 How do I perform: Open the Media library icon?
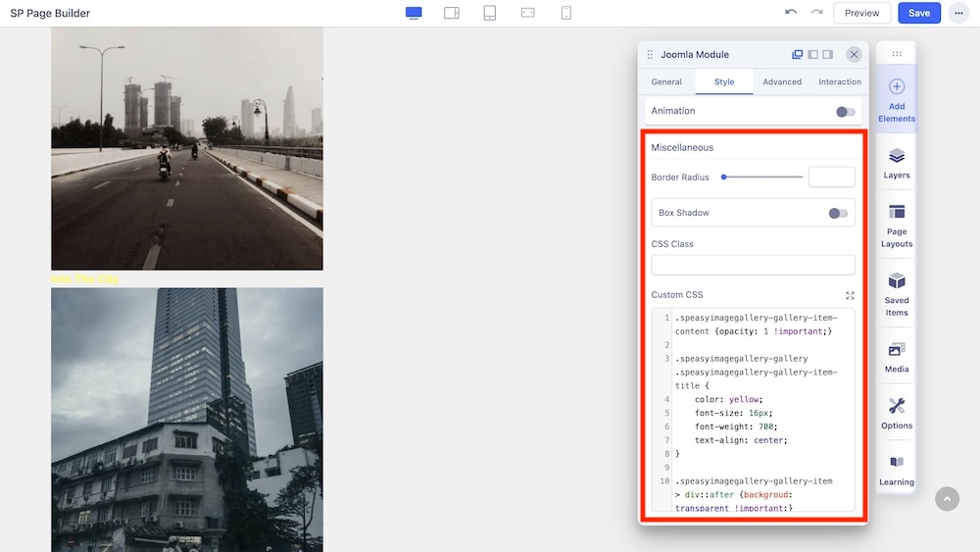tap(896, 356)
